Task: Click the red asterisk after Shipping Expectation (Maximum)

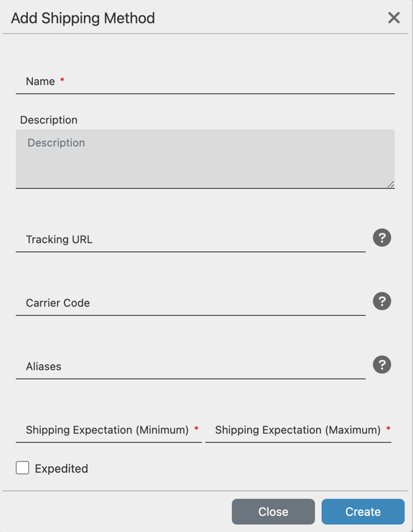Action: coord(388,428)
